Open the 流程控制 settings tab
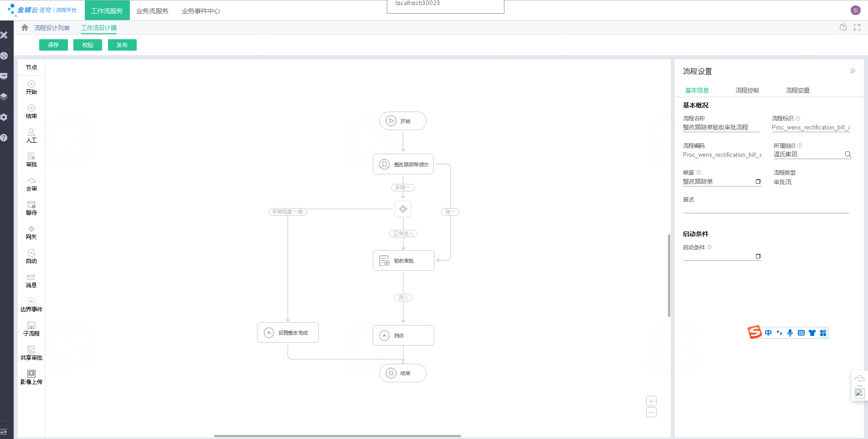Image resolution: width=868 pixels, height=439 pixels. pyautogui.click(x=747, y=90)
